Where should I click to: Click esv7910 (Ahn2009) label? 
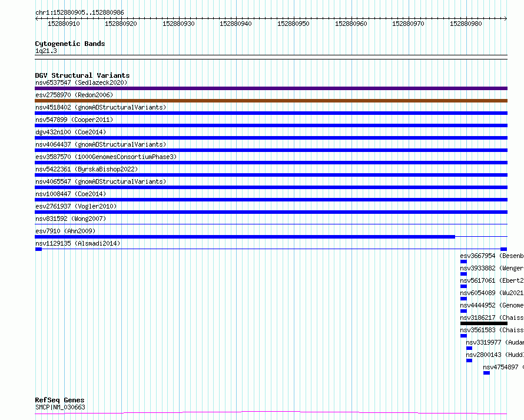click(65, 231)
